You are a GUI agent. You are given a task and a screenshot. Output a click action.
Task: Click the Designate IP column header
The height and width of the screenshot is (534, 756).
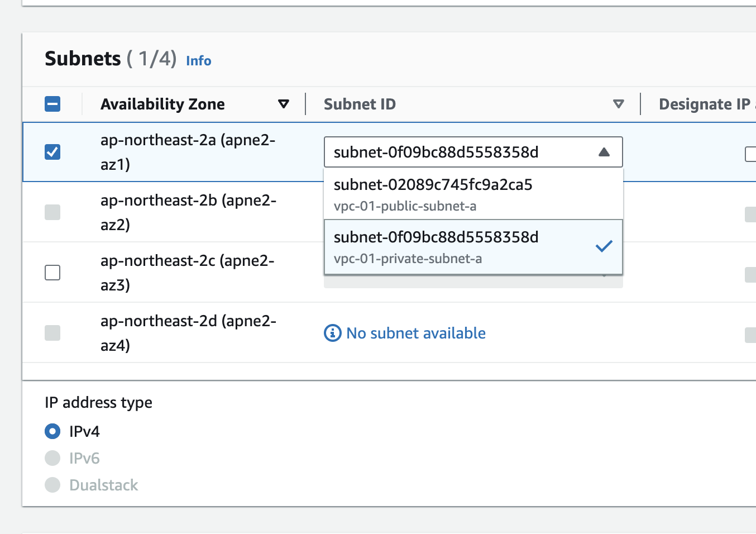[705, 104]
